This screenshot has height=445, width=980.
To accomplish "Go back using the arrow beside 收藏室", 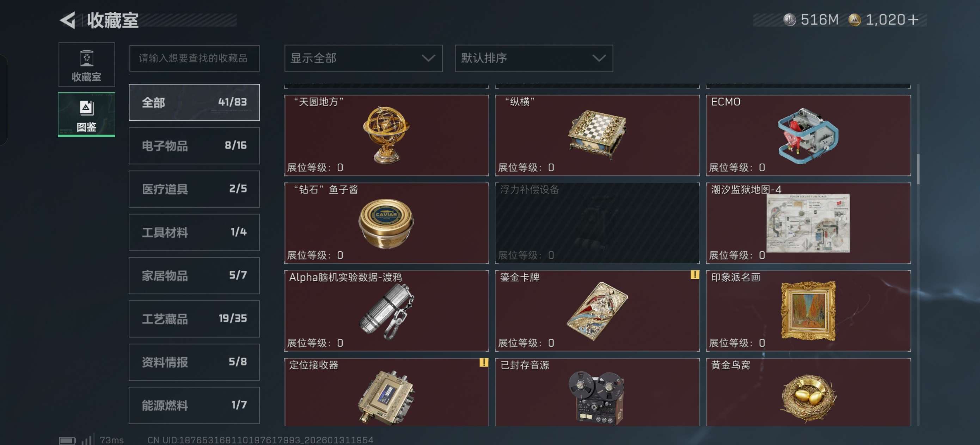I will tap(68, 20).
